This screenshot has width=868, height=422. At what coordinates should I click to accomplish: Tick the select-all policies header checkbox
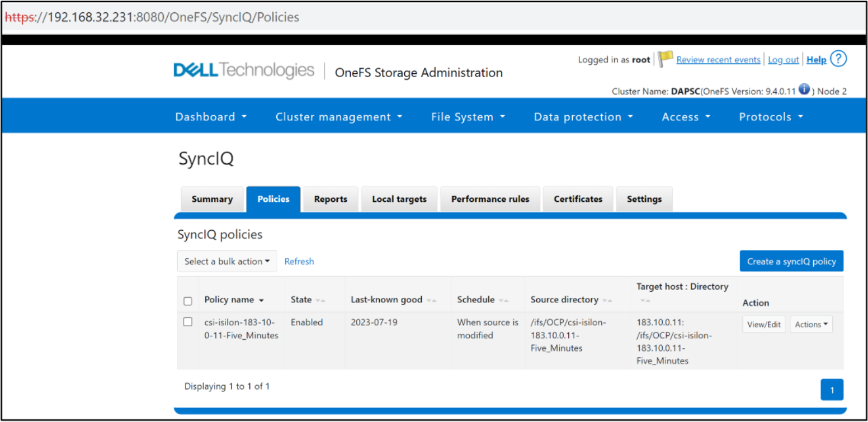[x=188, y=301]
